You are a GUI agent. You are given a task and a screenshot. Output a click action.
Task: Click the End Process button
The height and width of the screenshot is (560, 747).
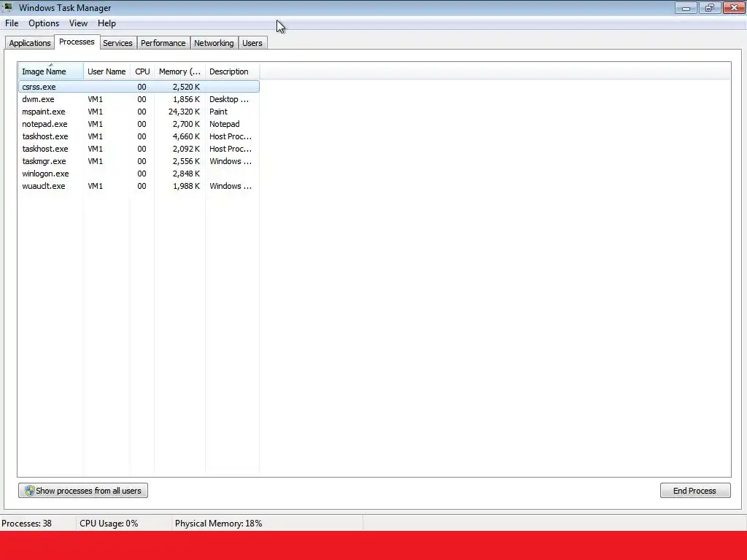[695, 491]
